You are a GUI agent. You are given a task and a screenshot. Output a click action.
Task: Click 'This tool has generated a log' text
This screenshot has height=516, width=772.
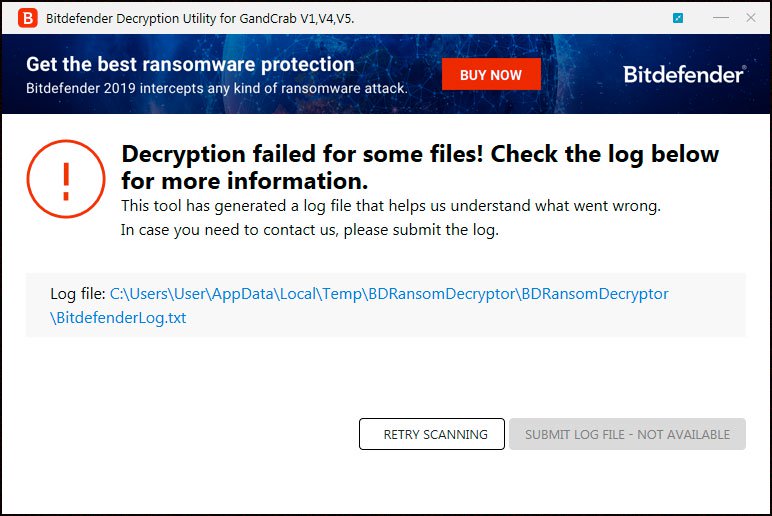point(390,205)
